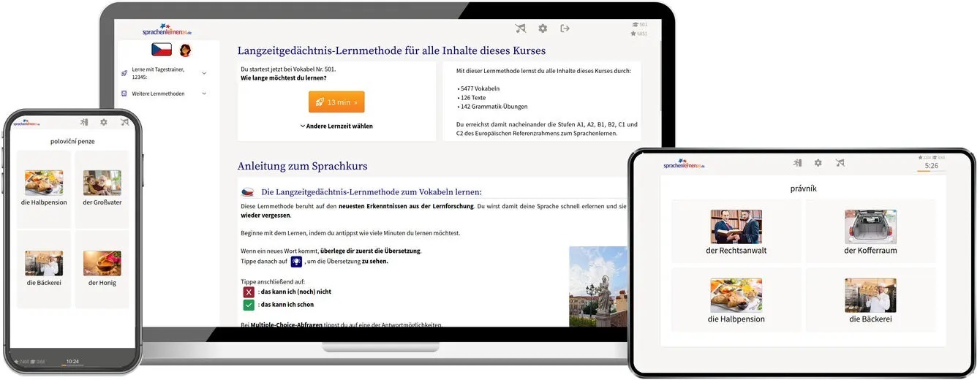The width and height of the screenshot is (980, 380).
Task: Expand Weitere Lernmethoden chevron
Action: (x=204, y=94)
